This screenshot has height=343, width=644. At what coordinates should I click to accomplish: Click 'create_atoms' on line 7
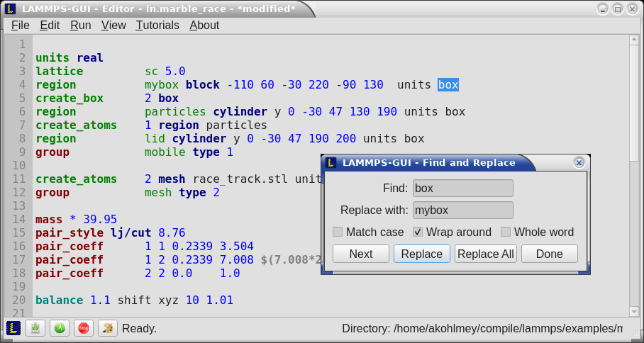click(x=77, y=125)
